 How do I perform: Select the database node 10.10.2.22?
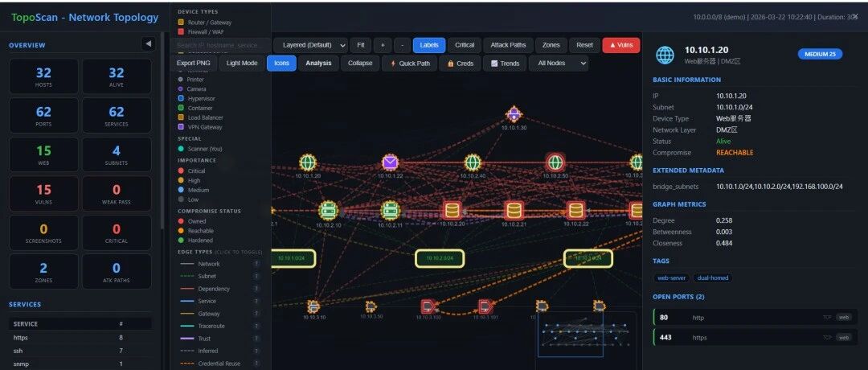(575, 211)
